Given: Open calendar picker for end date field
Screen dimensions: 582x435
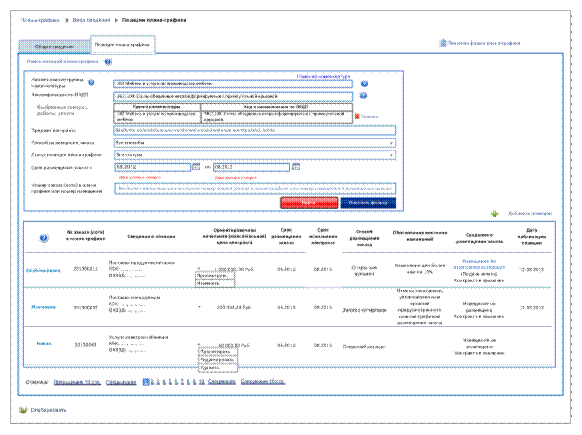Looking at the screenshot, I should (296, 167).
